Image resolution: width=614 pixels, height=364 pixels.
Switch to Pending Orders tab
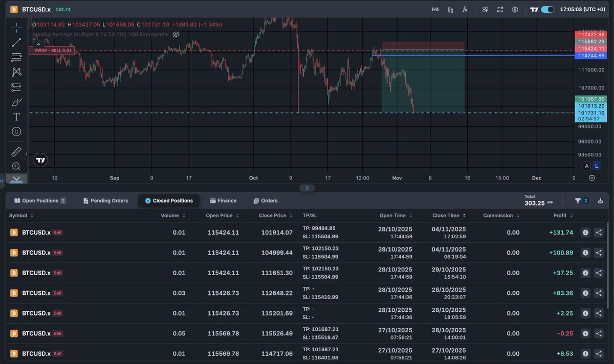tap(106, 201)
